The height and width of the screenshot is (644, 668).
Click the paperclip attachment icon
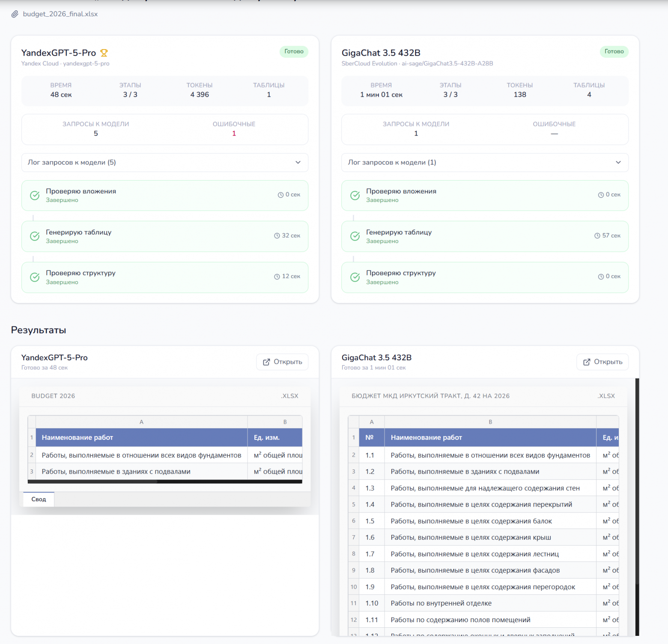pyautogui.click(x=15, y=14)
